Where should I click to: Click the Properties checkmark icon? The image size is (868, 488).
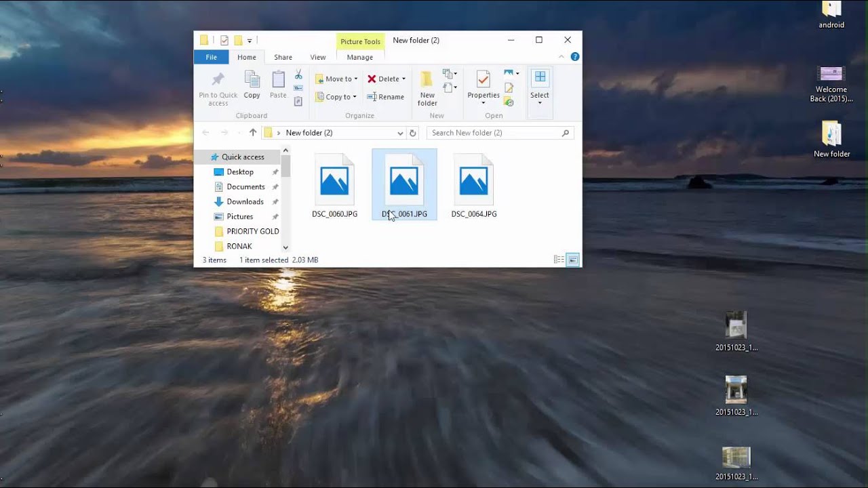click(x=483, y=80)
